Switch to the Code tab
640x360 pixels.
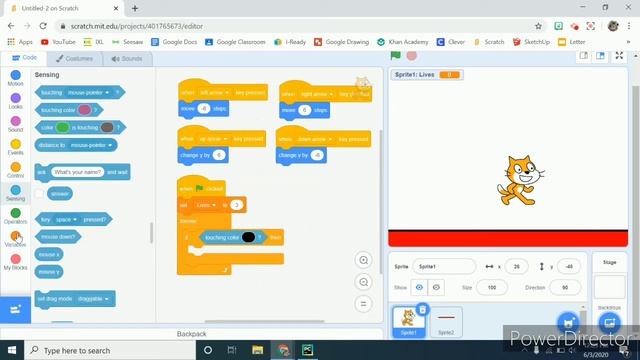[24, 58]
